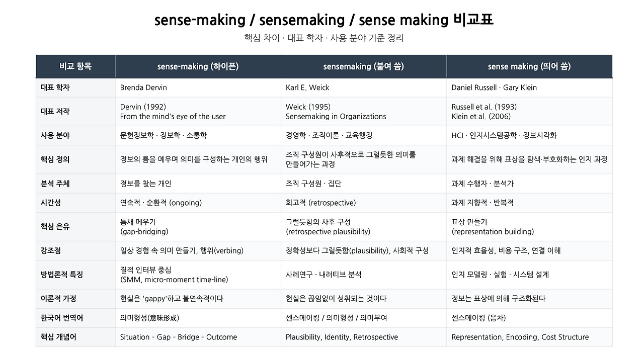Screen dimensions: 644x354
Task: Click the Situation - Gap - Bridge - Outcome cell
Action: point(198,337)
